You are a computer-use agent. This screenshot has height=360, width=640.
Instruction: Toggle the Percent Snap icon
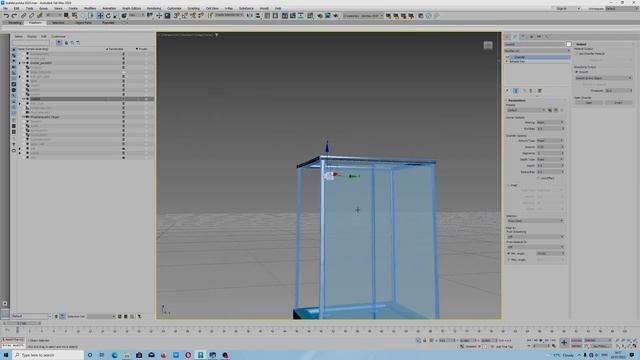click(193, 16)
